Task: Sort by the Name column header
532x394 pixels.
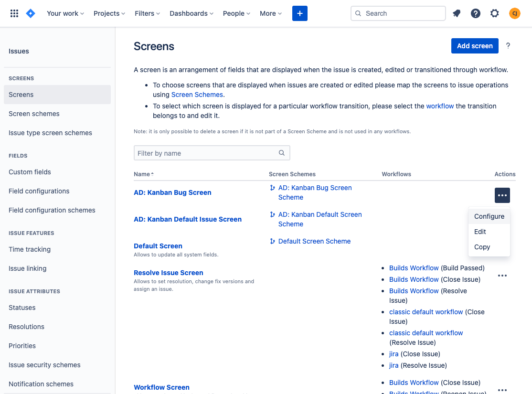Action: [144, 174]
